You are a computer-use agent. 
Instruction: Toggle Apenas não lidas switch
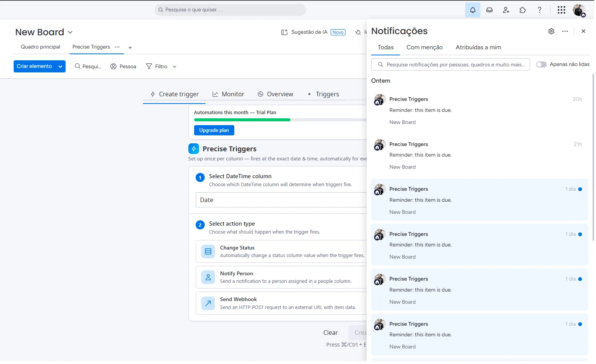541,64
